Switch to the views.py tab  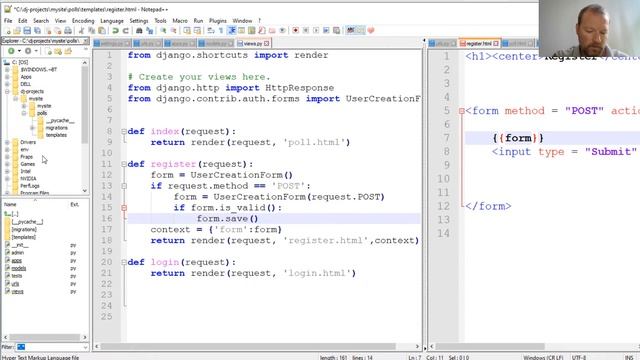coord(253,43)
